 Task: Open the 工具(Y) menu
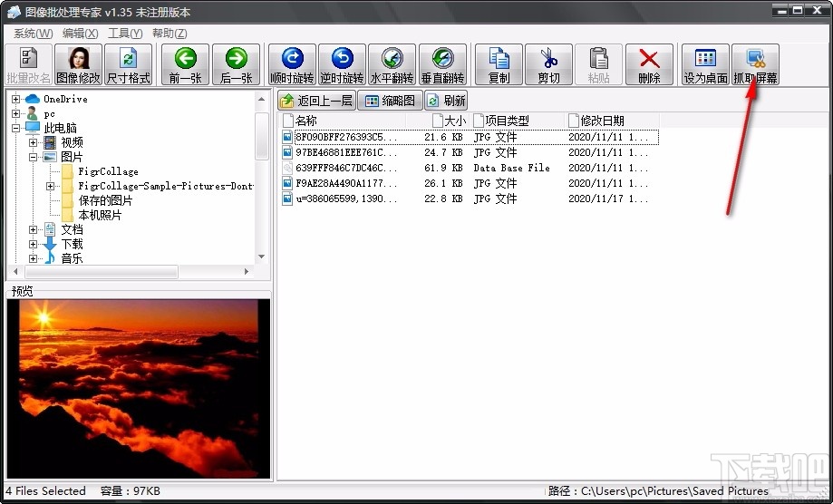pos(125,34)
